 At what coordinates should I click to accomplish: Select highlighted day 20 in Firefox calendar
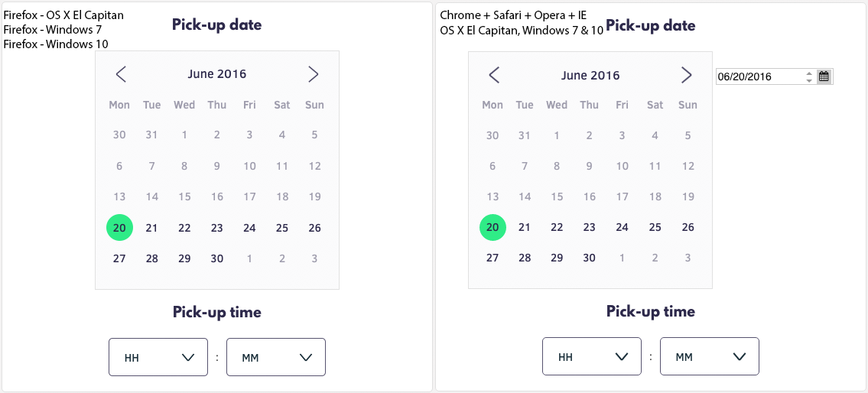pos(119,228)
